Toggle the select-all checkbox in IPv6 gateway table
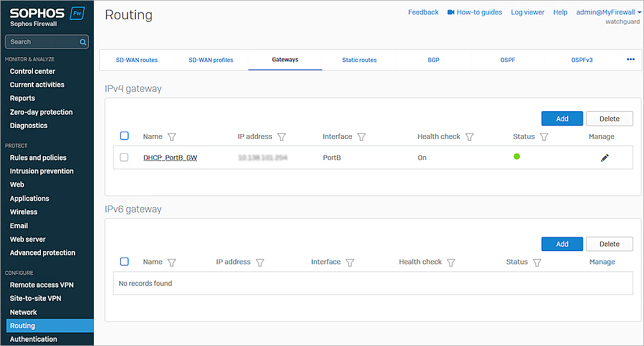This screenshot has width=644, height=346. click(x=124, y=261)
